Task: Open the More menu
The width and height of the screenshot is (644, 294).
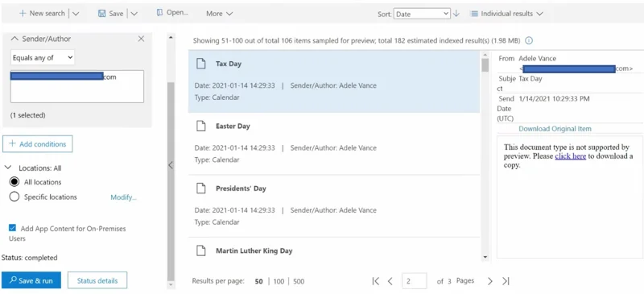Action: [x=219, y=14]
